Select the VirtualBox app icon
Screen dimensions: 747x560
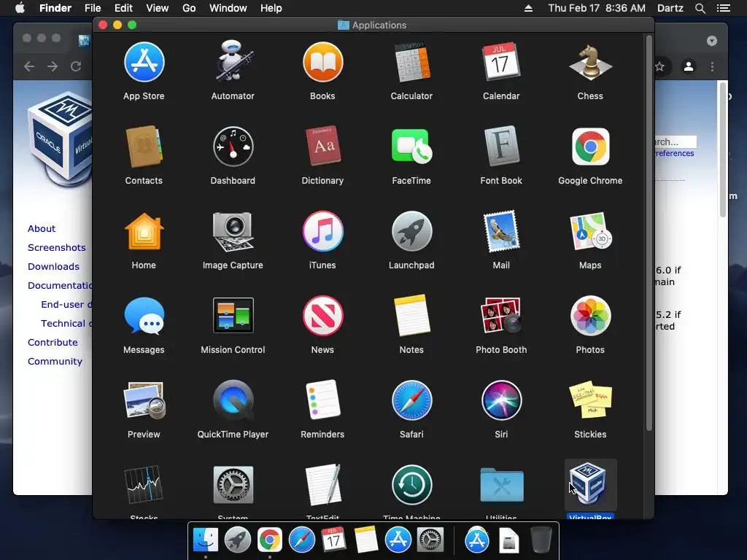tap(589, 484)
